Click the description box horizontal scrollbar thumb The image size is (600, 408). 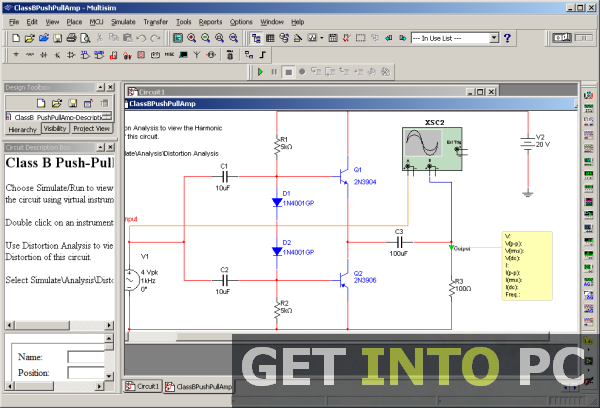pyautogui.click(x=42, y=325)
